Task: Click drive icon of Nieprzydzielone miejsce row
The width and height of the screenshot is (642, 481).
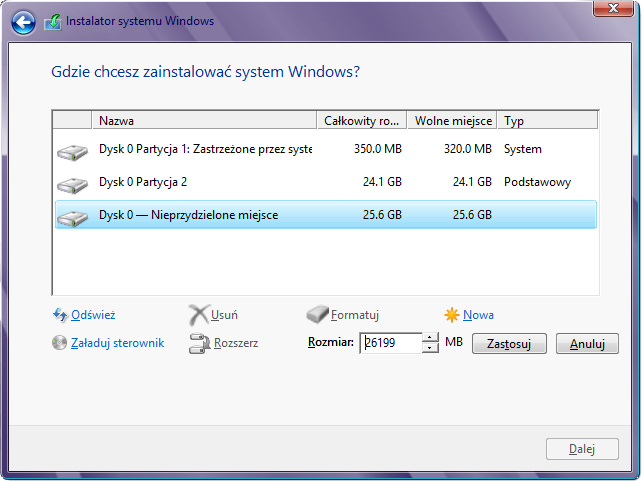Action: tap(72, 218)
